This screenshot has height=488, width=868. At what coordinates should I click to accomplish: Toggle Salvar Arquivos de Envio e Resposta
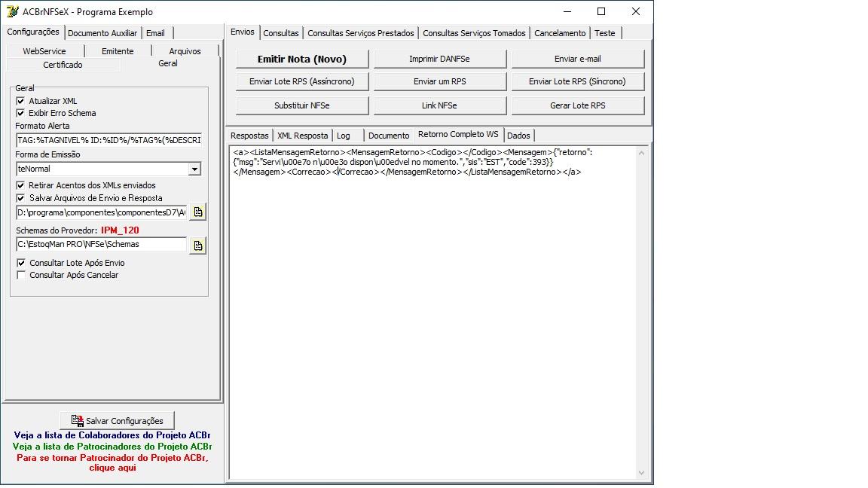click(x=20, y=198)
